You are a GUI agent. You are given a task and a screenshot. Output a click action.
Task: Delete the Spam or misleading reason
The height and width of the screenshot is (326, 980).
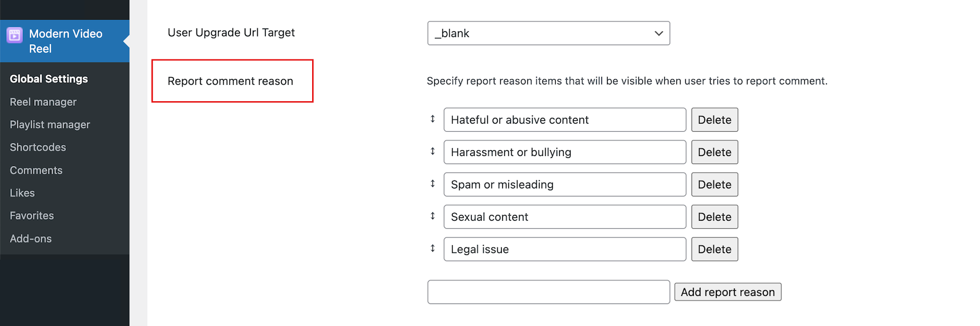coord(714,185)
